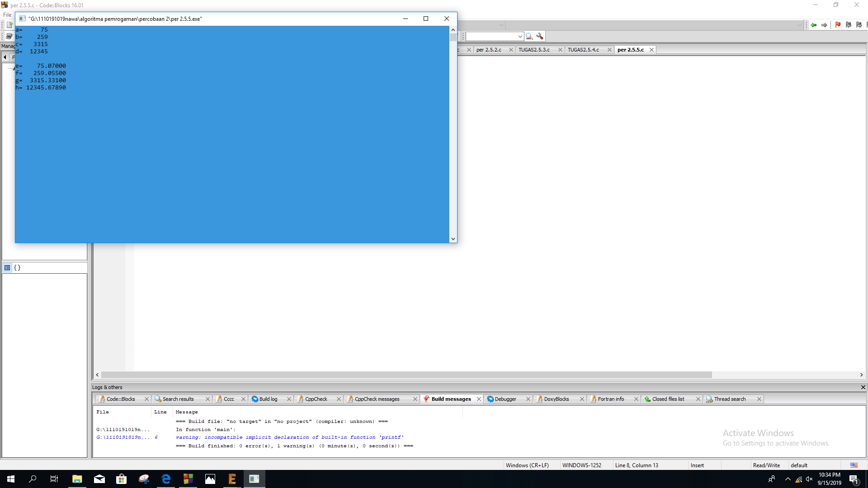Open File Explorer from the taskbar
The width and height of the screenshot is (868, 488).
point(77,479)
